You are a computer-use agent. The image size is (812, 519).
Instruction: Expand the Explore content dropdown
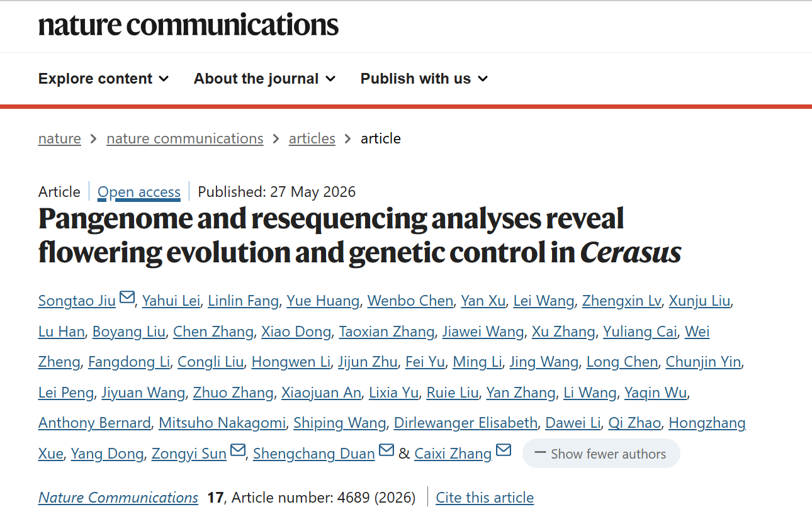tap(103, 79)
